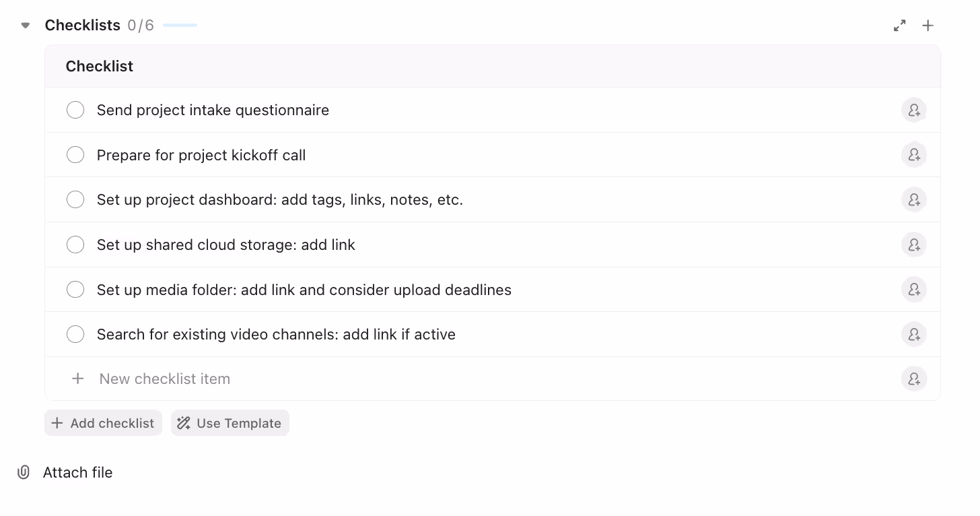
Task: Click the plus icon beside 'New checklist item'
Action: [77, 379]
